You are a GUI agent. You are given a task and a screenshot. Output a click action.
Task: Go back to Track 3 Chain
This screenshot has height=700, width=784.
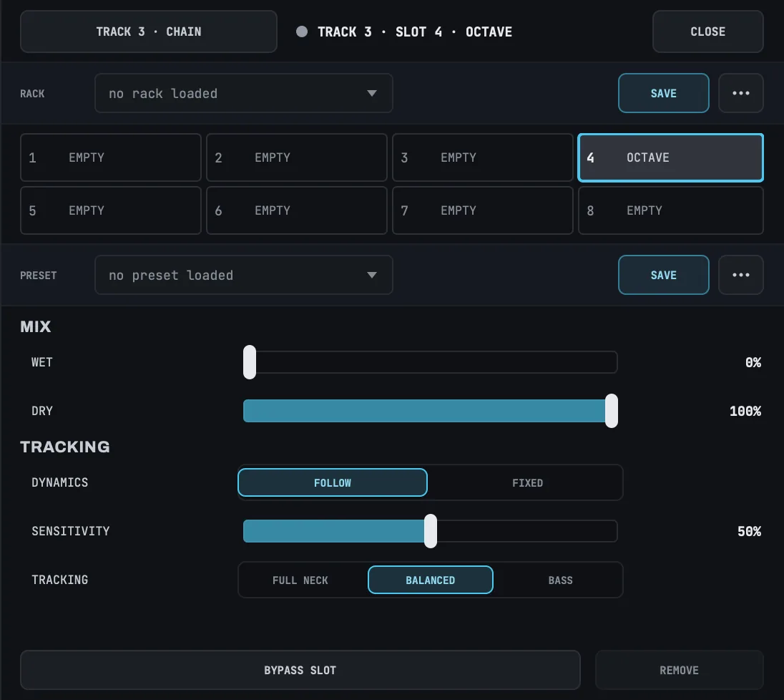(x=149, y=31)
